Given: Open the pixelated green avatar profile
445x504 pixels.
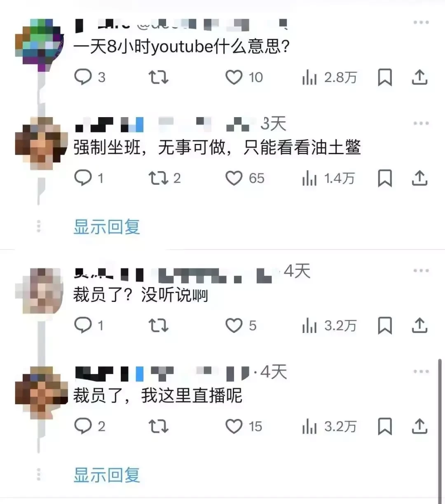Looking at the screenshot, I should click(x=40, y=45).
